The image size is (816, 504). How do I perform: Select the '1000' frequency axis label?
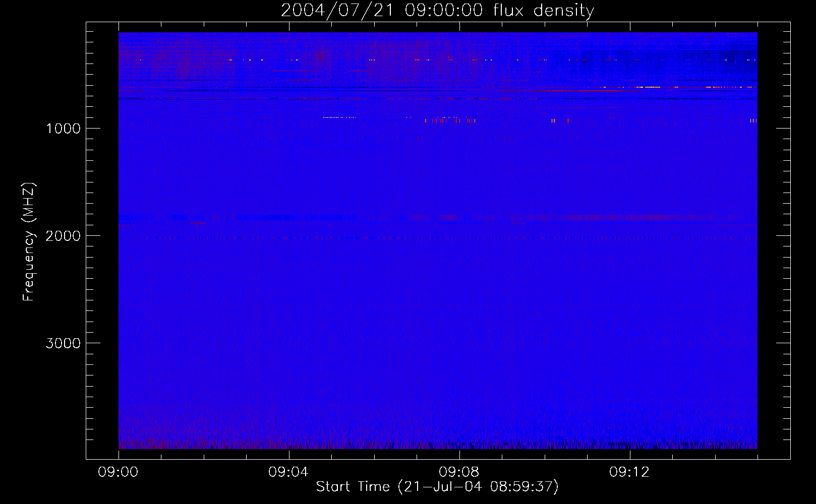[x=63, y=129]
